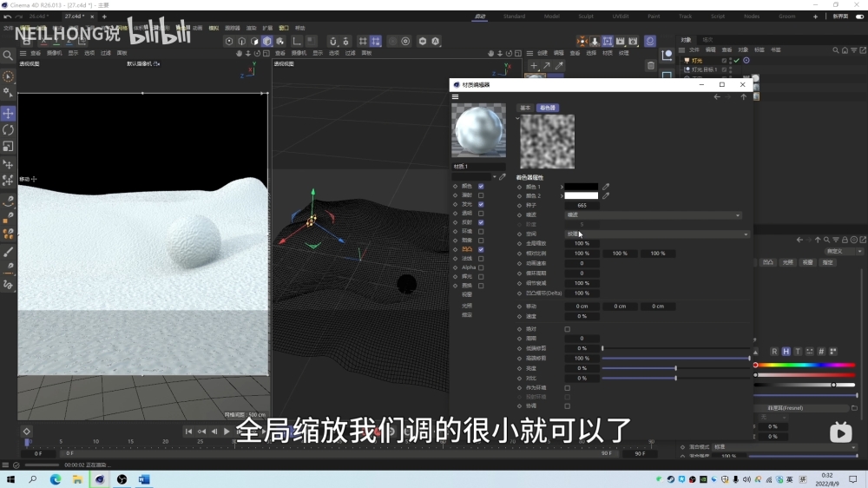Uncheck the 颜色 (Color) channel checkbox
The height and width of the screenshot is (488, 868).
(x=481, y=187)
